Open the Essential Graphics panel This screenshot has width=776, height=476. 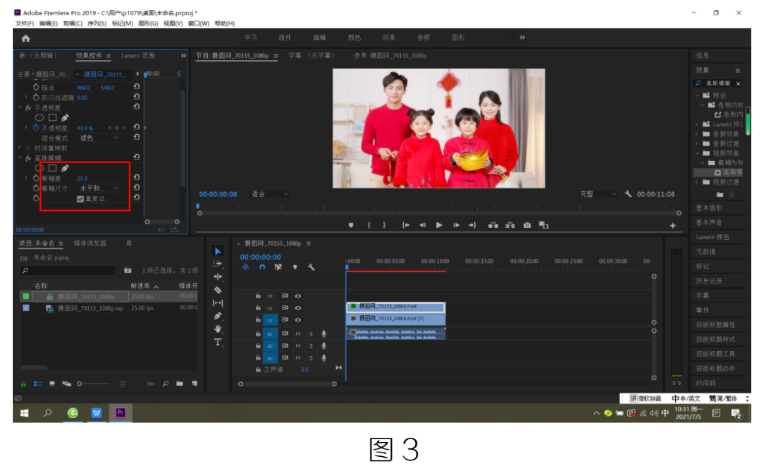709,208
